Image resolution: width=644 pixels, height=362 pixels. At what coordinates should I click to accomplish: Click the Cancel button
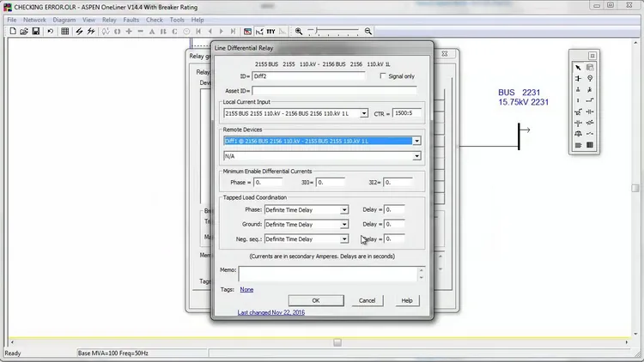tap(368, 300)
